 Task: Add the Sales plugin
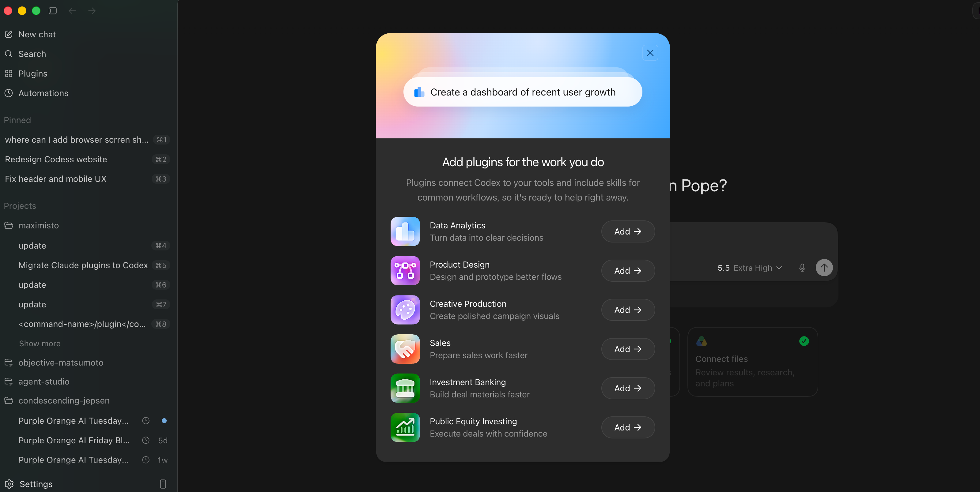point(628,349)
